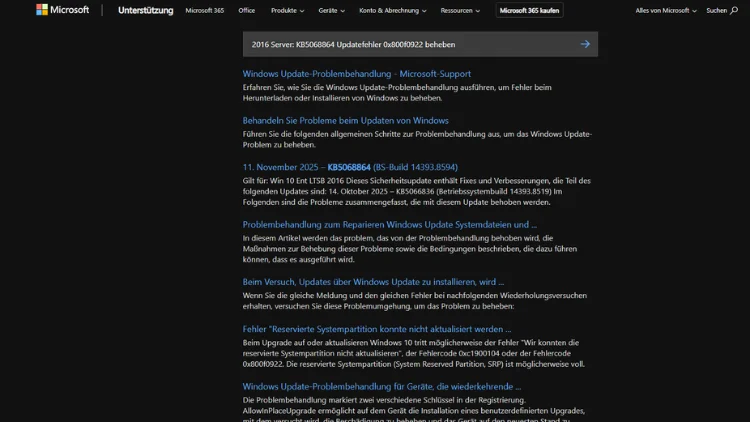
Task: Expand the Ressourcen dropdown
Action: 461,11
